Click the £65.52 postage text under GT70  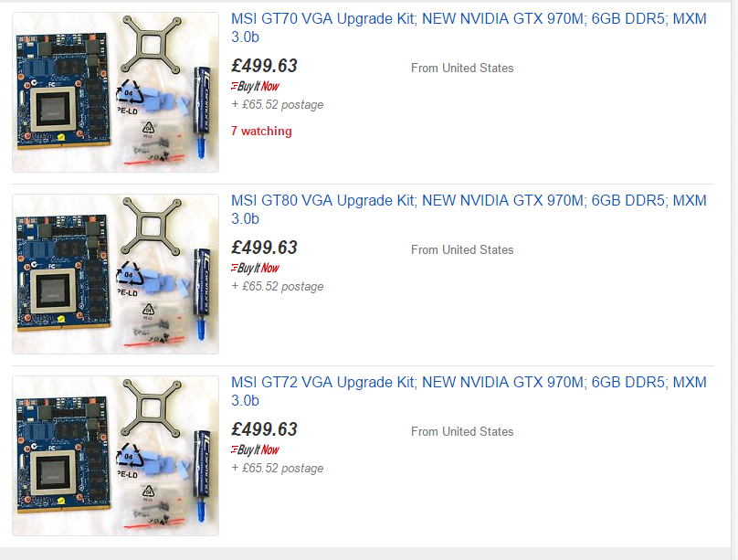pyautogui.click(x=278, y=104)
